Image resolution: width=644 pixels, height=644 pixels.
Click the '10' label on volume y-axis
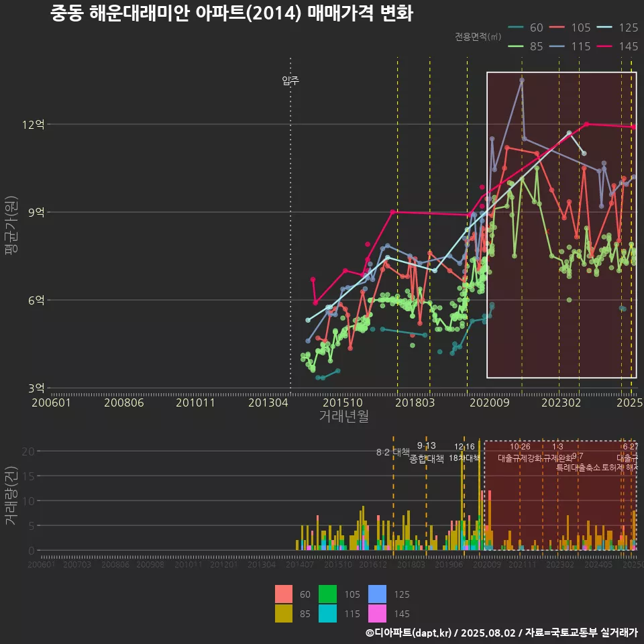tap(28, 501)
